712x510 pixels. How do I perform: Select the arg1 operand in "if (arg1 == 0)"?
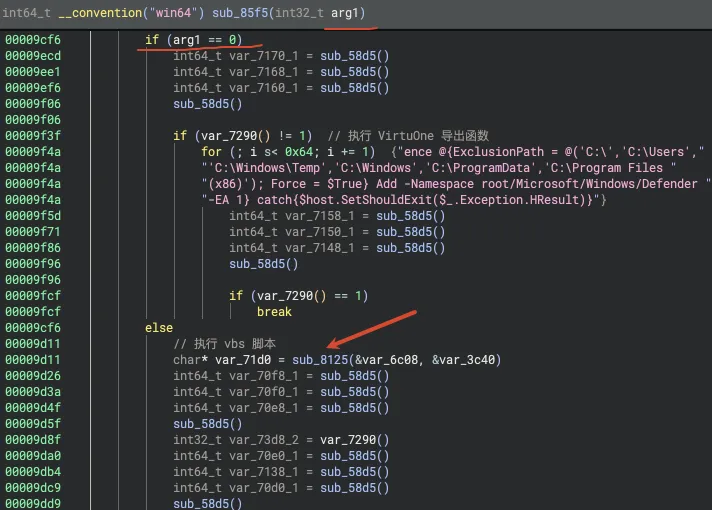[187, 40]
